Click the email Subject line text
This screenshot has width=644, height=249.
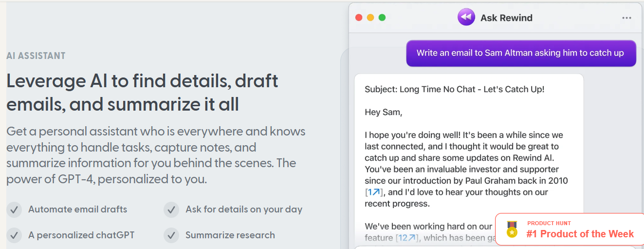[x=454, y=90]
